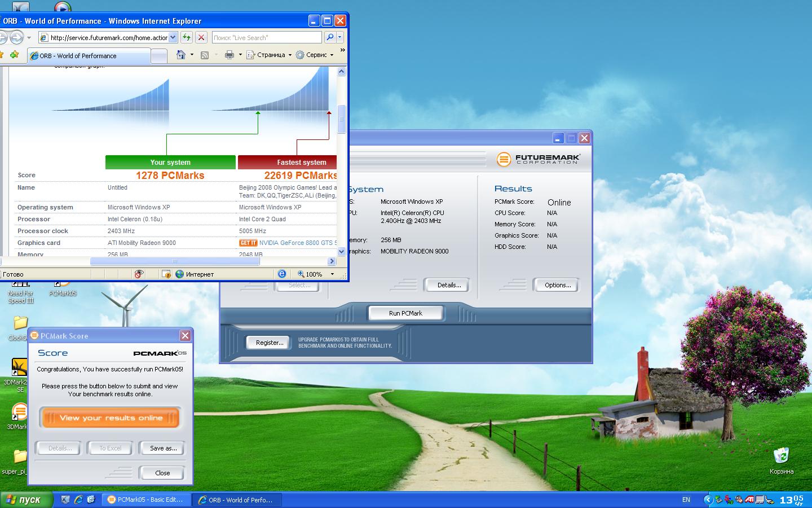This screenshot has width=812, height=508.
Task: Open the zoom level dropdown arrow
Action: [x=332, y=274]
